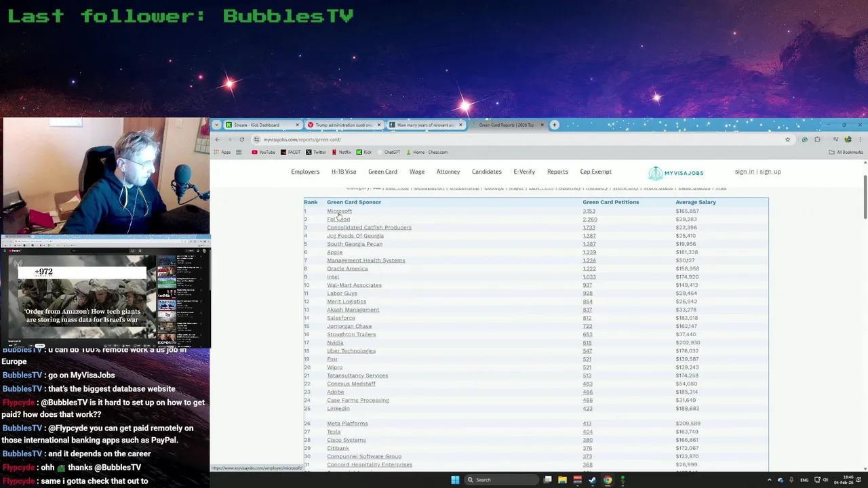Go back using browser back arrow

[217, 139]
